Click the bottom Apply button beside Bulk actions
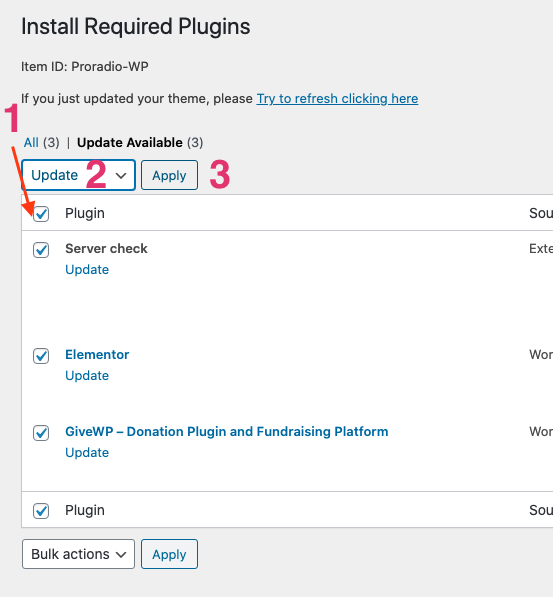This screenshot has height=597, width=553. coord(169,554)
